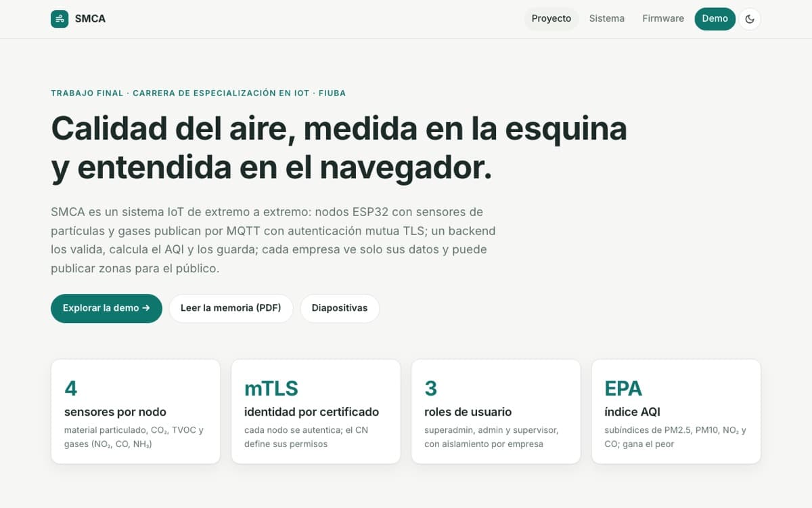The height and width of the screenshot is (508, 812).
Task: Click the number 3 in roles card
Action: click(x=430, y=388)
